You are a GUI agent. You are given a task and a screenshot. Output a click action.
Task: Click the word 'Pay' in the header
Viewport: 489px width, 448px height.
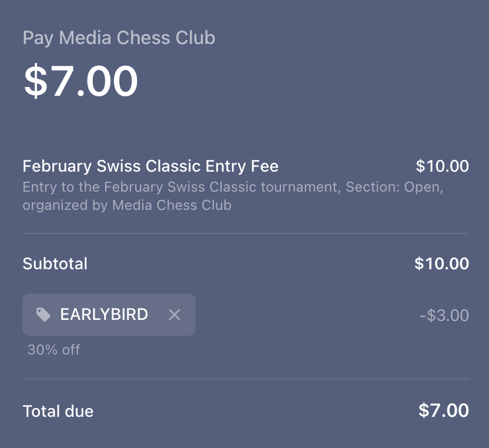pyautogui.click(x=38, y=38)
